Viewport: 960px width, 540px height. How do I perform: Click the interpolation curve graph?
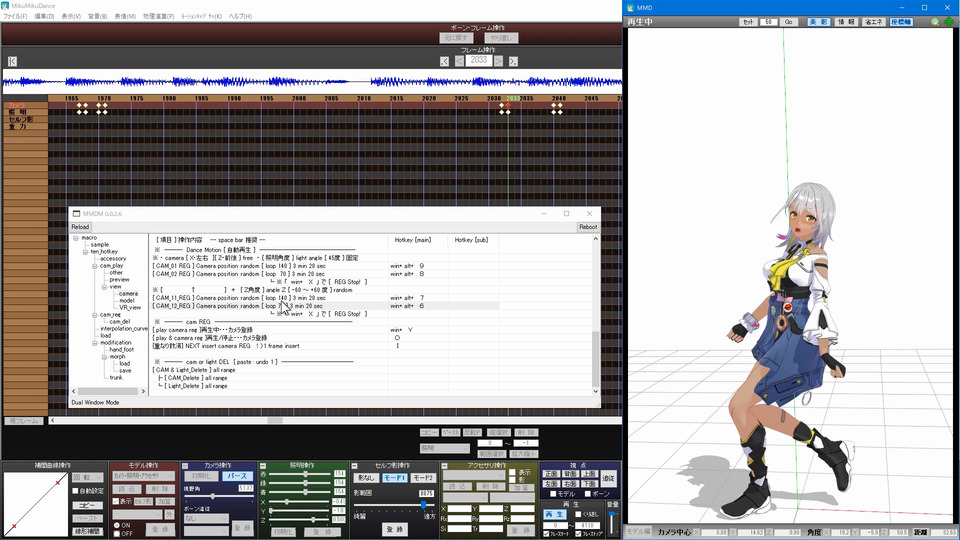coord(36,504)
